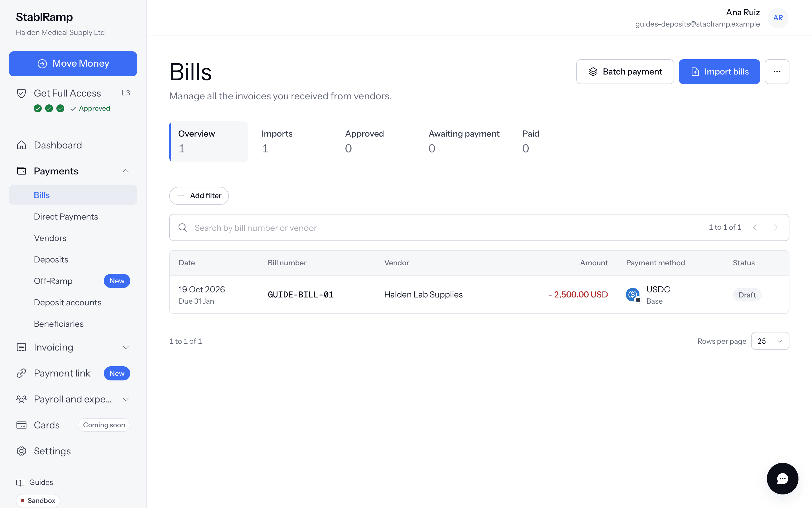The image size is (812, 508).
Task: Open the chat support bubble
Action: (782, 478)
